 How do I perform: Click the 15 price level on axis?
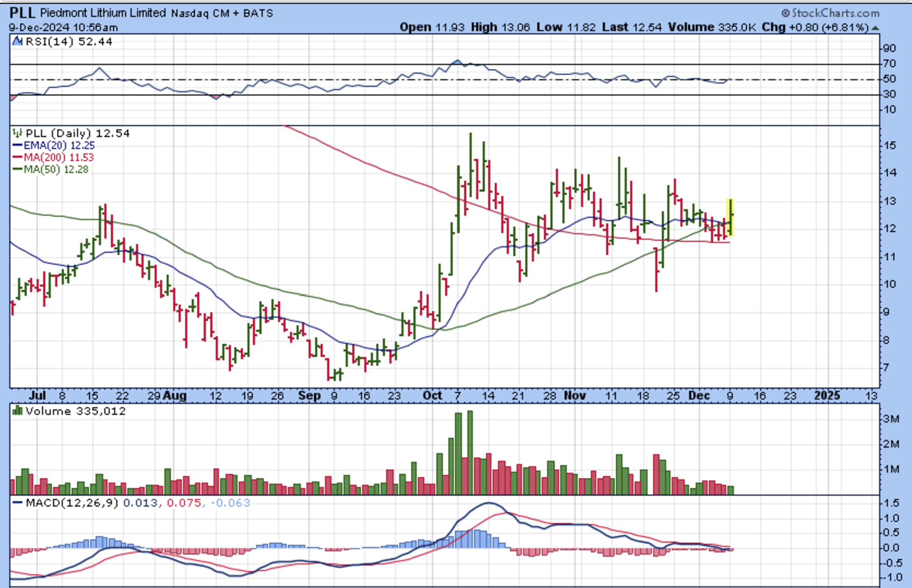(x=889, y=146)
